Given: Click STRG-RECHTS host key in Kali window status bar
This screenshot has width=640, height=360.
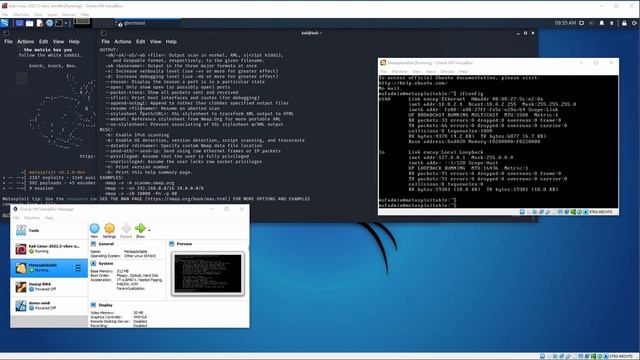Looking at the screenshot, I should (621, 356).
